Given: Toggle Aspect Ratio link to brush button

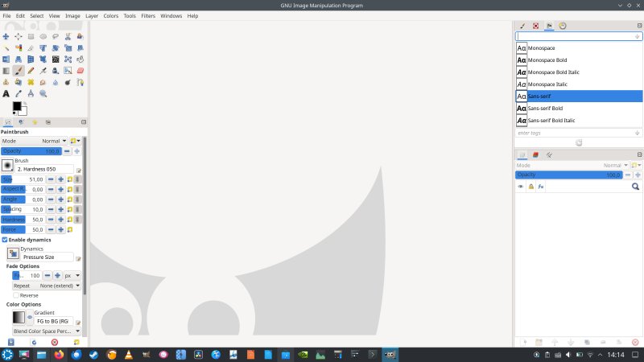Looking at the screenshot, I should (x=77, y=189).
